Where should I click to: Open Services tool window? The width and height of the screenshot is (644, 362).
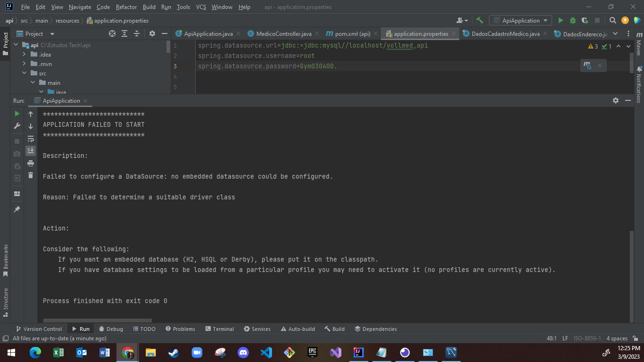[x=257, y=329]
